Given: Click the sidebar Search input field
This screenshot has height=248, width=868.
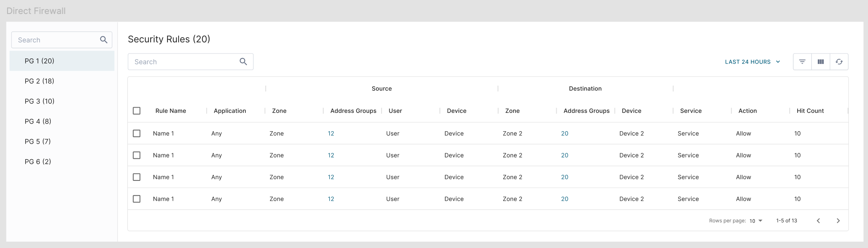Looking at the screenshot, I should pyautogui.click(x=56, y=40).
